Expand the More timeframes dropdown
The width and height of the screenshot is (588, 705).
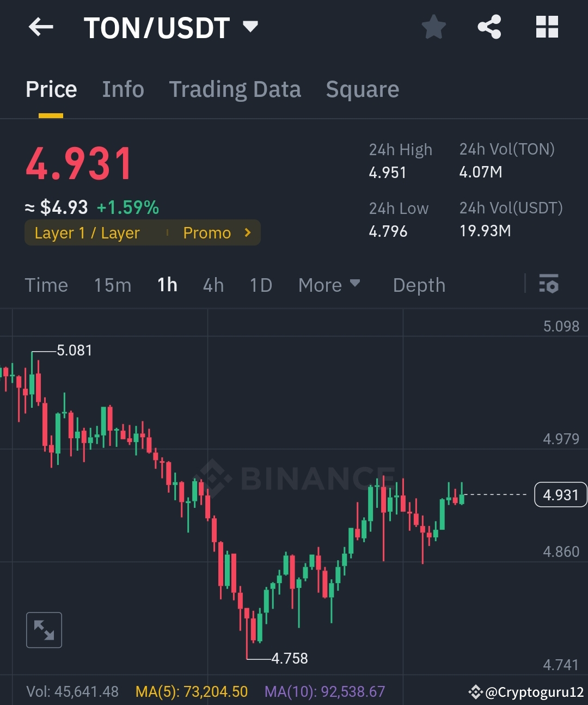pos(329,285)
